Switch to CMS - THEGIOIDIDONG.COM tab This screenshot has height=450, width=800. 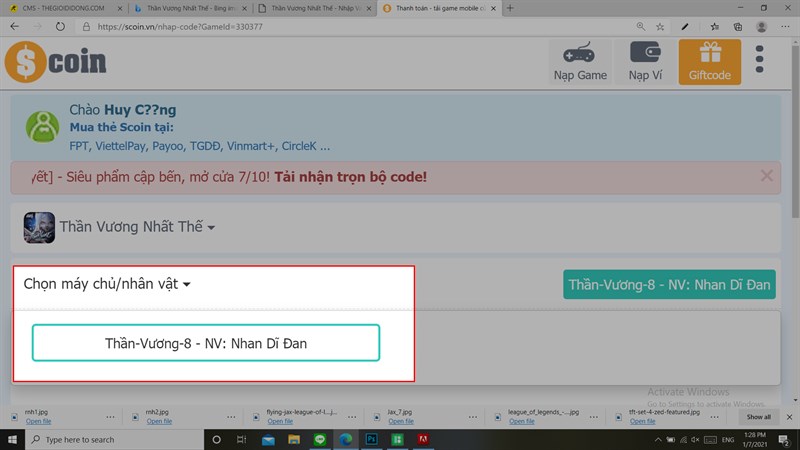[63, 8]
